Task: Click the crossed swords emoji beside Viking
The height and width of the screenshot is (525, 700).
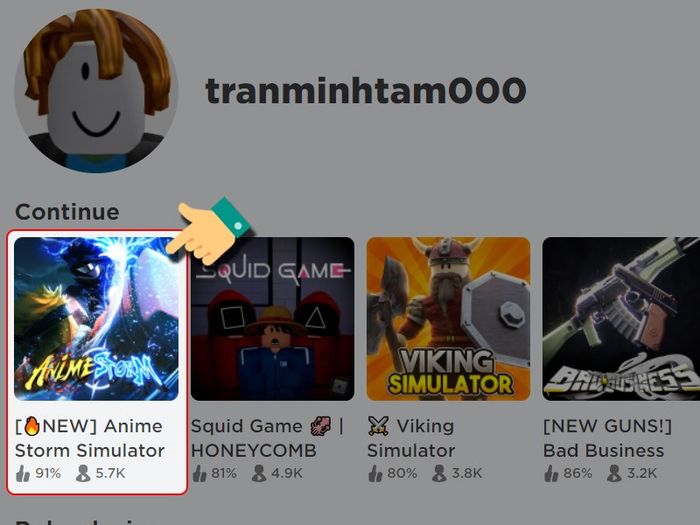Action: point(379,426)
